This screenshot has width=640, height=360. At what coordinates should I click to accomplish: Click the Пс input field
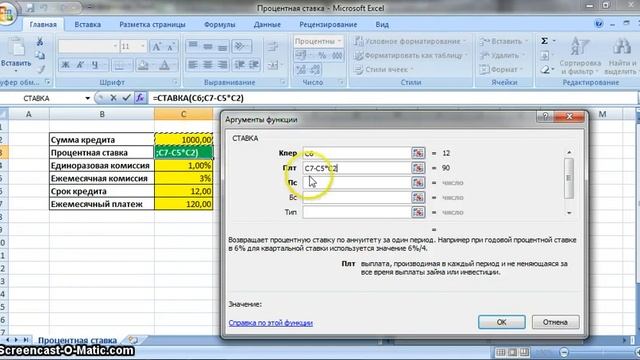pyautogui.click(x=357, y=183)
